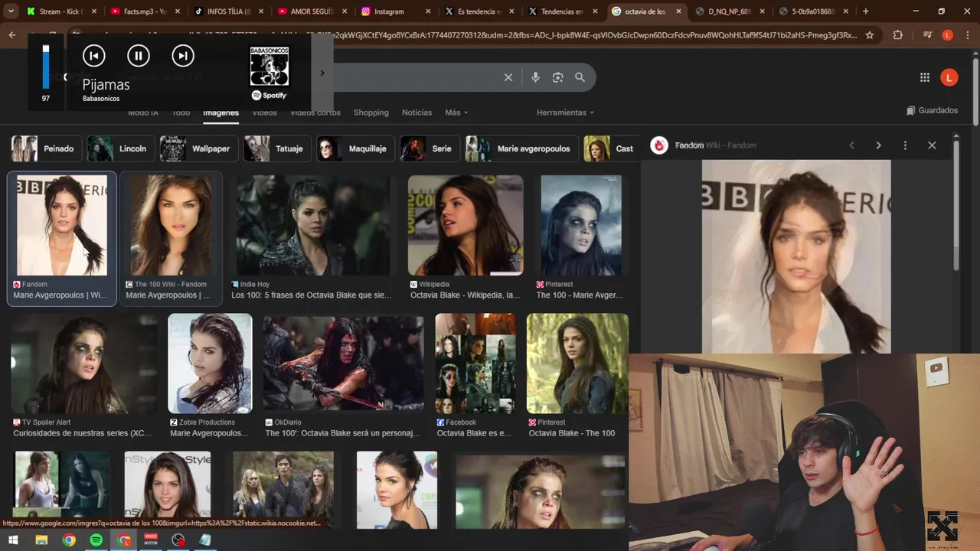
Task: Click the magnifier search button
Action: click(580, 77)
